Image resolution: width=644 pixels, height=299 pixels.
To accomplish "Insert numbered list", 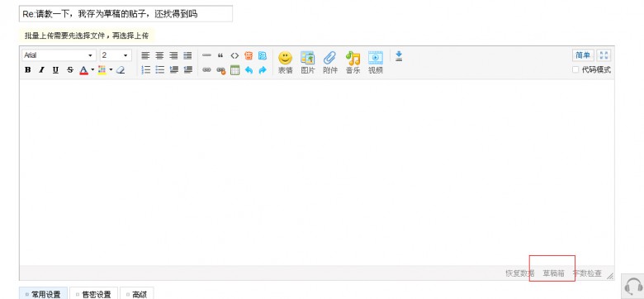I will (145, 70).
